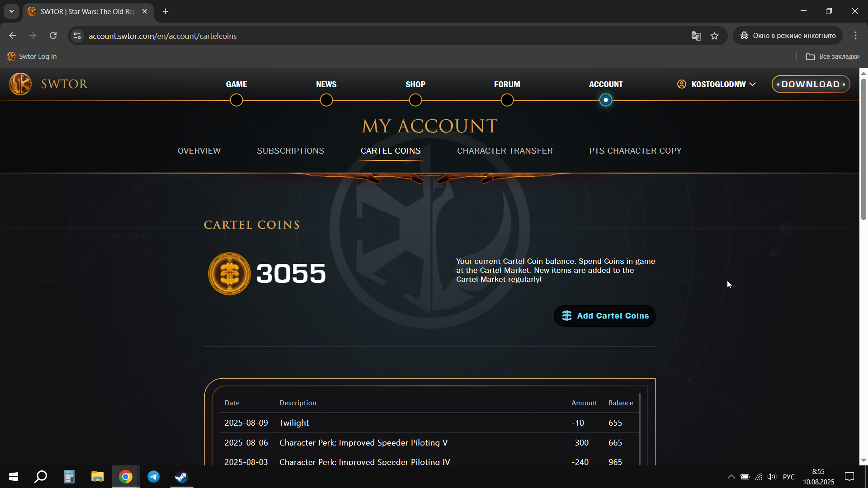Screen dimensions: 868x488
Task: Select the SWTOR browser tab
Action: pyautogui.click(x=88, y=11)
